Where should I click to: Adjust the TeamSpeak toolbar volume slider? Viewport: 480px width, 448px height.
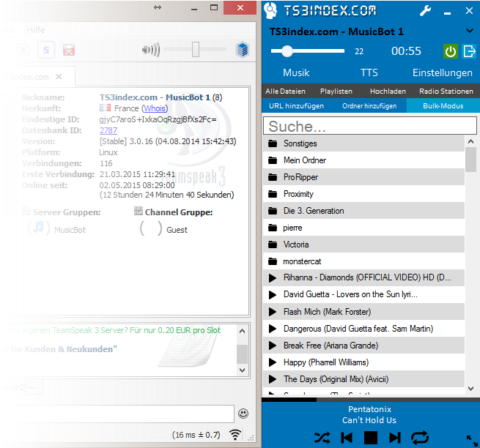pos(196,49)
